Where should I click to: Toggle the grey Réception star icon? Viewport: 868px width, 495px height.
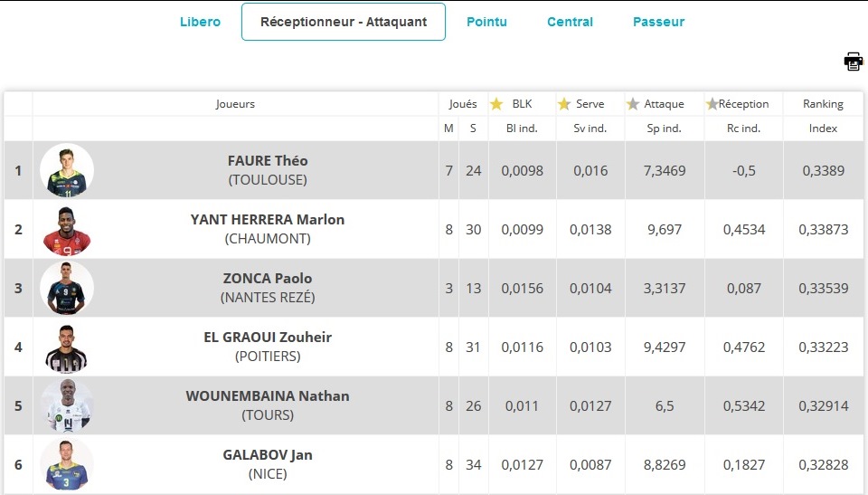(712, 104)
